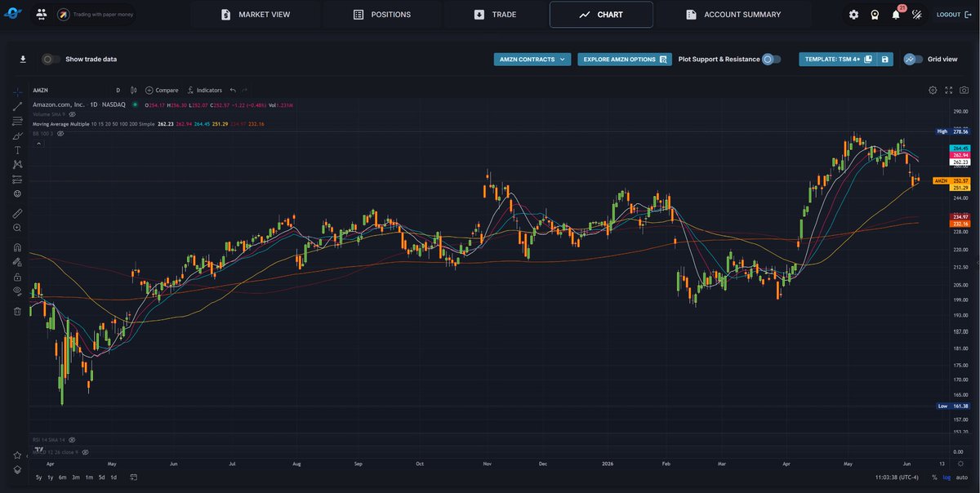This screenshot has width=980, height=493.
Task: Collapse the indicator legend chevron
Action: pos(38,143)
